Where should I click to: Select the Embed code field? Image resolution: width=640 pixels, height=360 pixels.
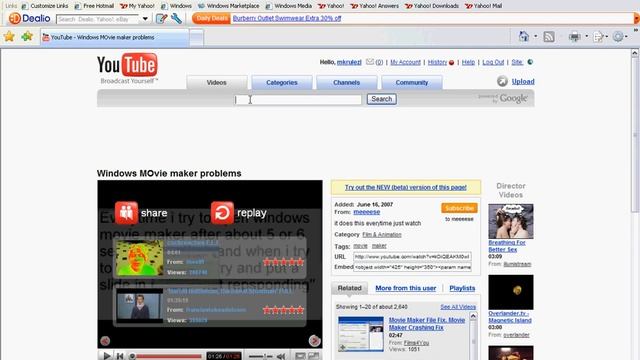[x=412, y=267]
